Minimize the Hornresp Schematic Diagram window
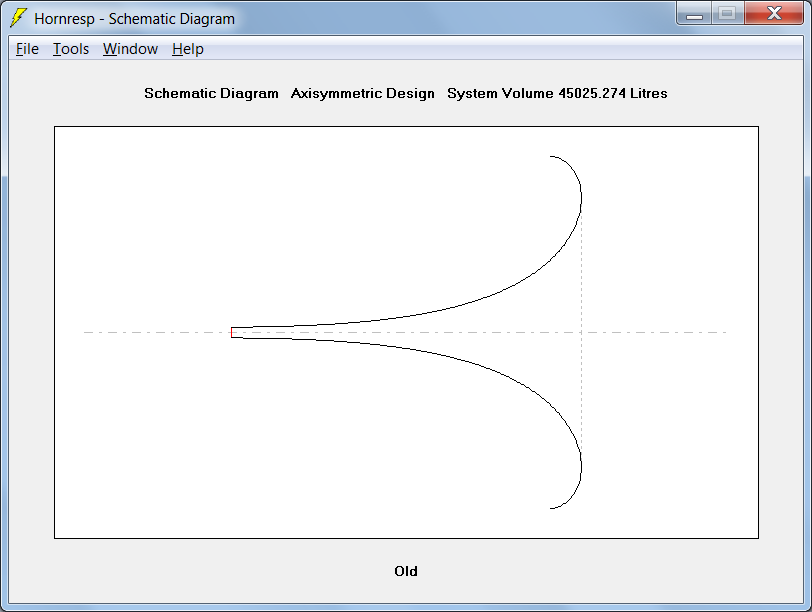Viewport: 812px width, 612px height. pyautogui.click(x=694, y=13)
